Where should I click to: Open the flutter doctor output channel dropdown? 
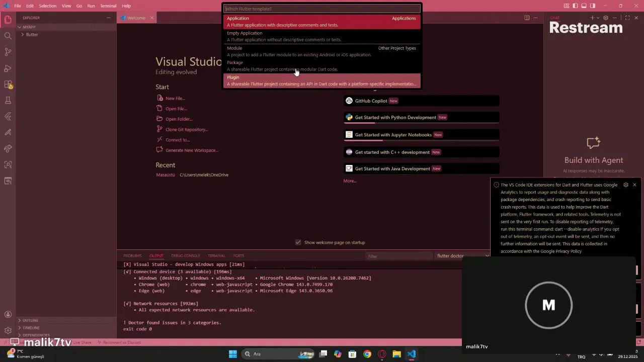tap(462, 256)
